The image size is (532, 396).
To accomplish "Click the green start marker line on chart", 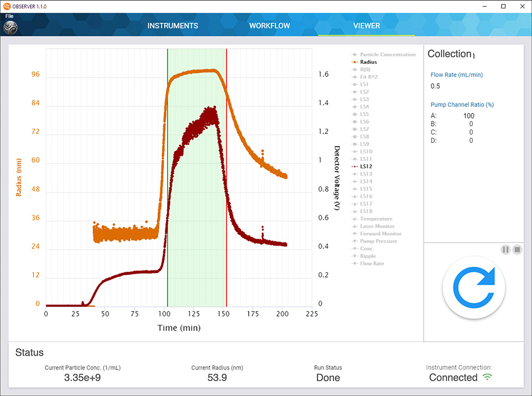I will [x=168, y=159].
